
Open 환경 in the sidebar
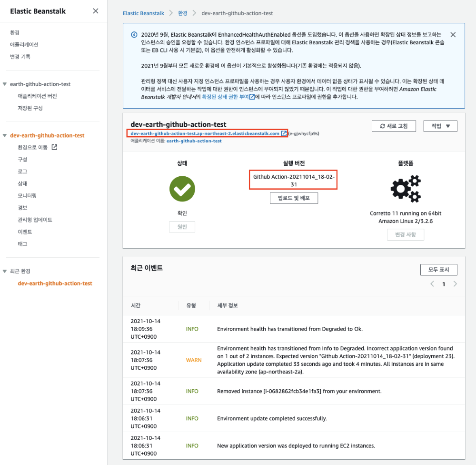point(15,32)
